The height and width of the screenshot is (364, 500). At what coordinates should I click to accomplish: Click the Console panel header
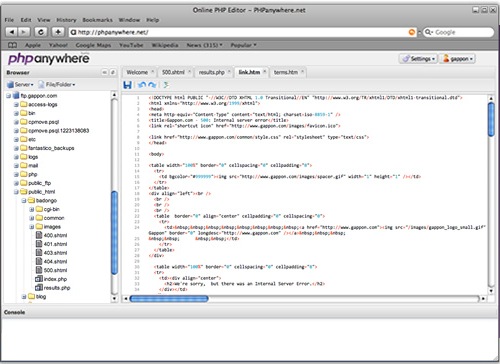250,312
